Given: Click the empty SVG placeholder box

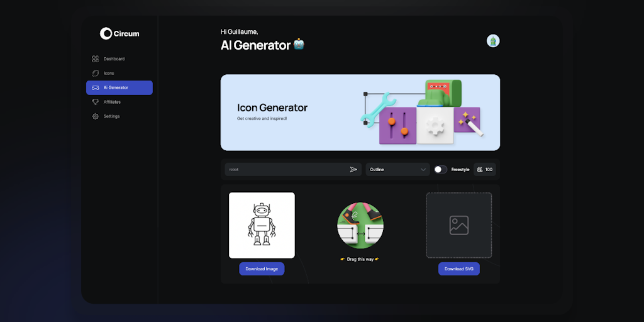Looking at the screenshot, I should coord(458,225).
